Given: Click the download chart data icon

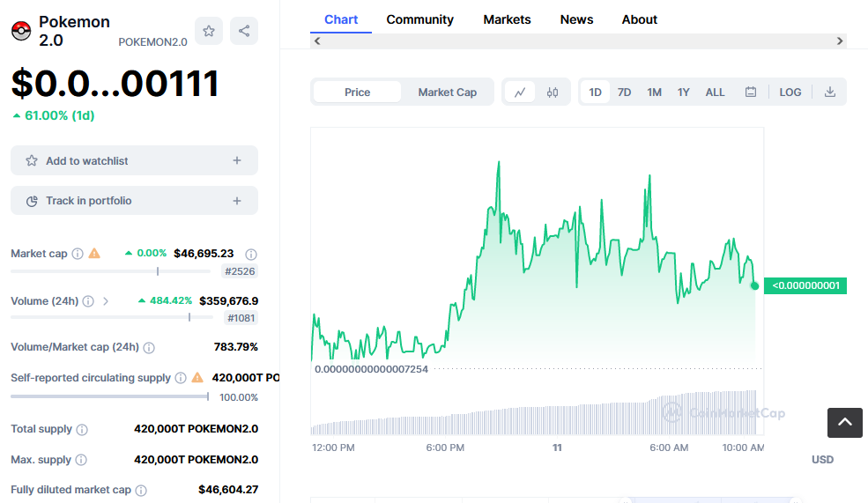Looking at the screenshot, I should 830,92.
